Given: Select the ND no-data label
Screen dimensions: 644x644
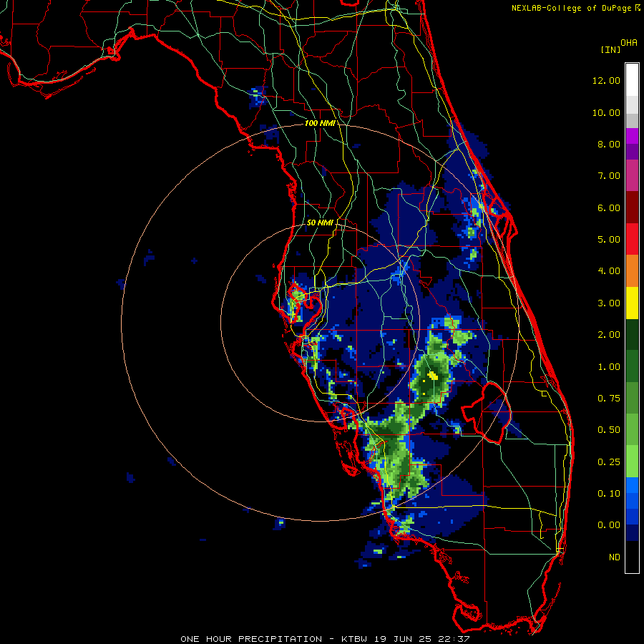Looking at the screenshot, I should 615,557.
